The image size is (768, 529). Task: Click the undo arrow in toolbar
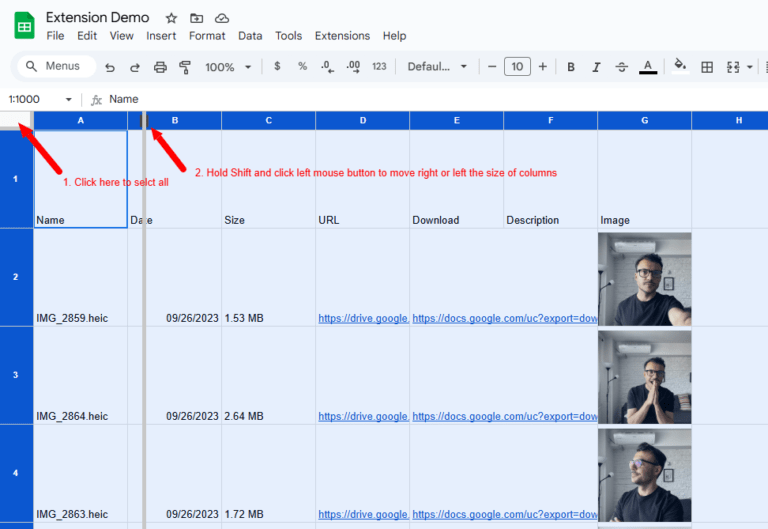110,67
